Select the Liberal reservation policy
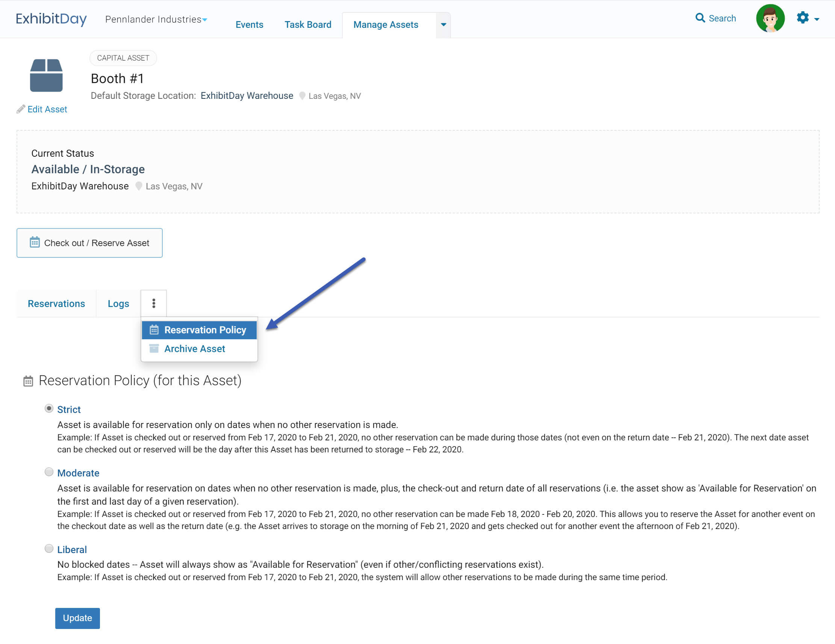The height and width of the screenshot is (644, 835). [49, 549]
